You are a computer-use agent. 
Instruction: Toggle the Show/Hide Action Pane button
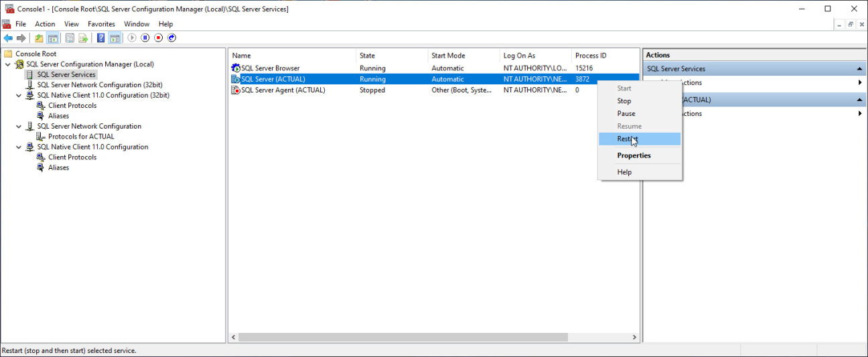click(115, 38)
